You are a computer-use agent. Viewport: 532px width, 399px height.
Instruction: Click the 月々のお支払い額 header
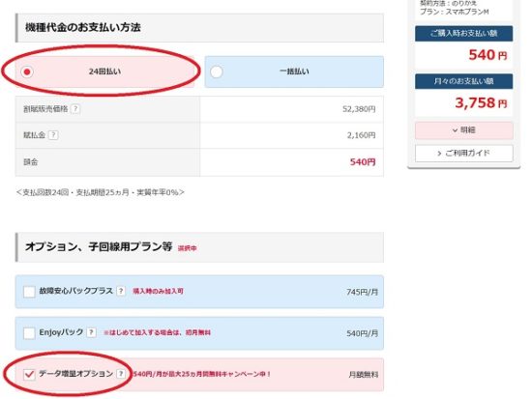(463, 81)
